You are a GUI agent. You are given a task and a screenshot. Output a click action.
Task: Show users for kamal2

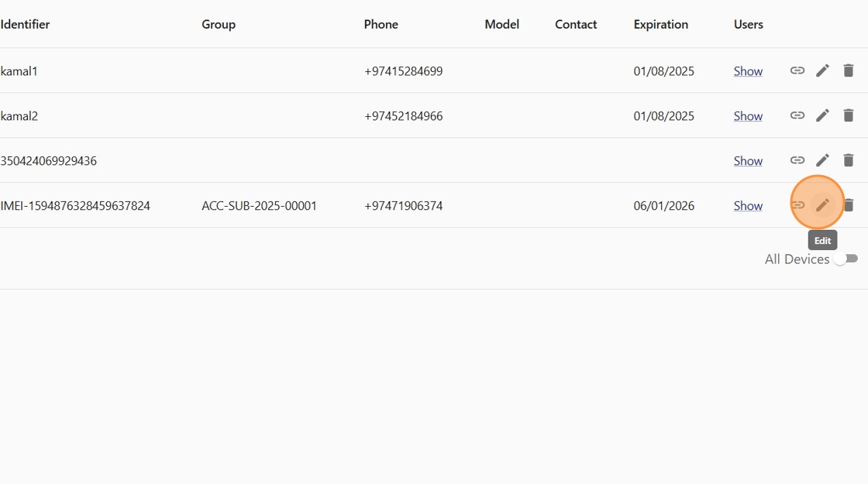[x=748, y=116]
